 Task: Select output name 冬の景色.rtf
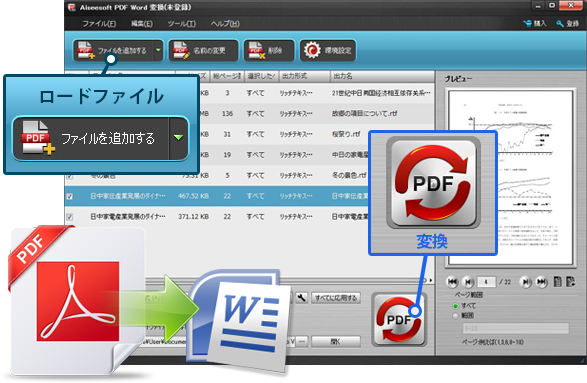(349, 175)
